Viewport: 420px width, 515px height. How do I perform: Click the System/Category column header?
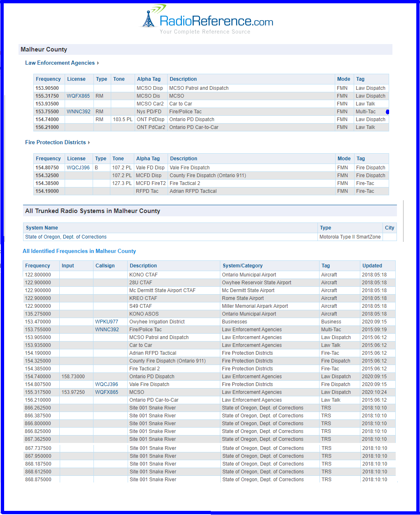243,266
